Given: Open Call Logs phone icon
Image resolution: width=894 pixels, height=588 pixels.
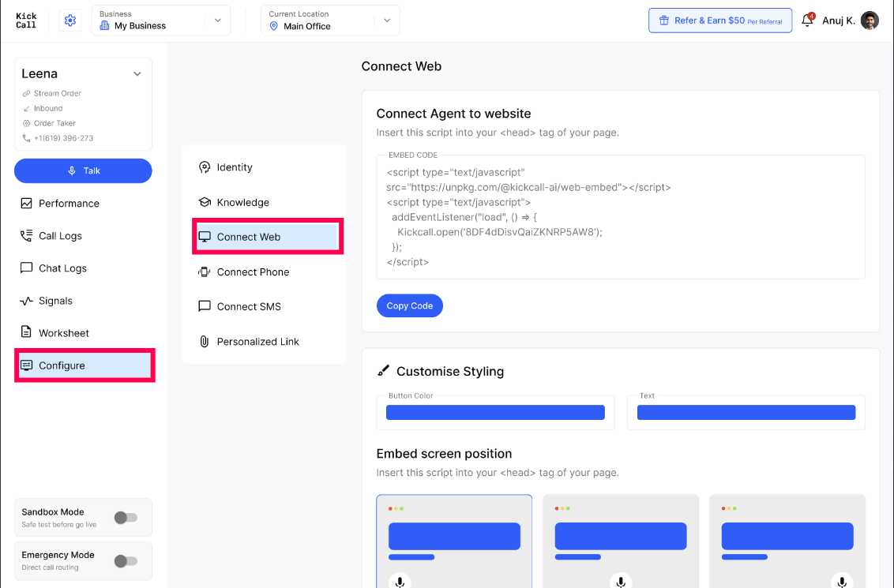Looking at the screenshot, I should 26,236.
